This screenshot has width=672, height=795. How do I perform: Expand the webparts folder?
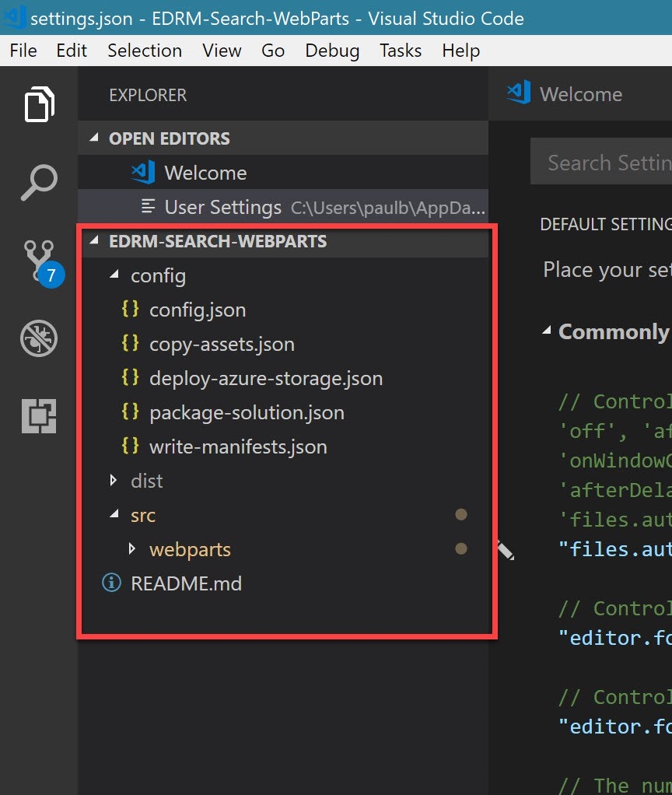click(133, 549)
